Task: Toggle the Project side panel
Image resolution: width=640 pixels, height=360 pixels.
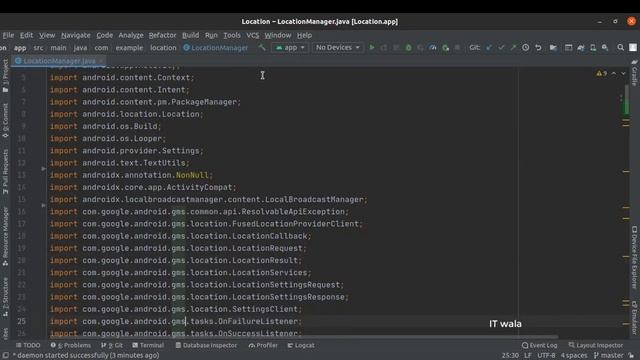Action: pyautogui.click(x=5, y=76)
